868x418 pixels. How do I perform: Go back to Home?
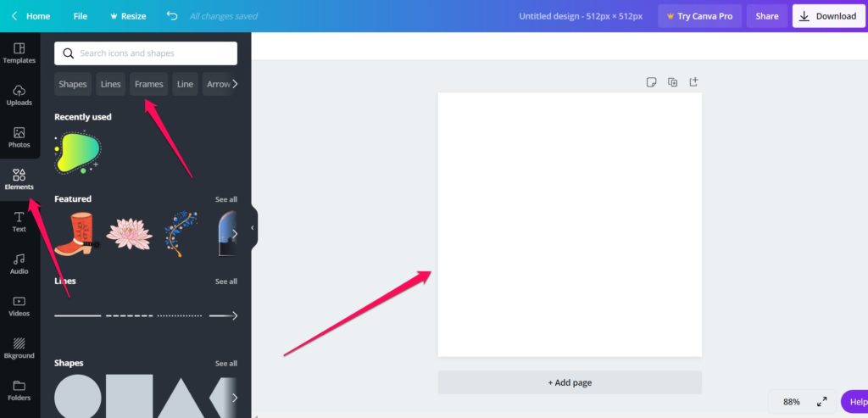[x=31, y=16]
